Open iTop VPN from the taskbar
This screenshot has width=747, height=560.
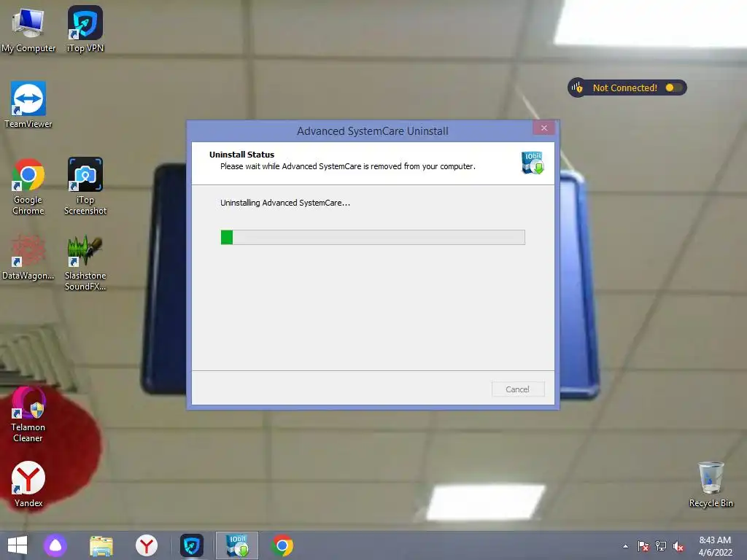192,545
